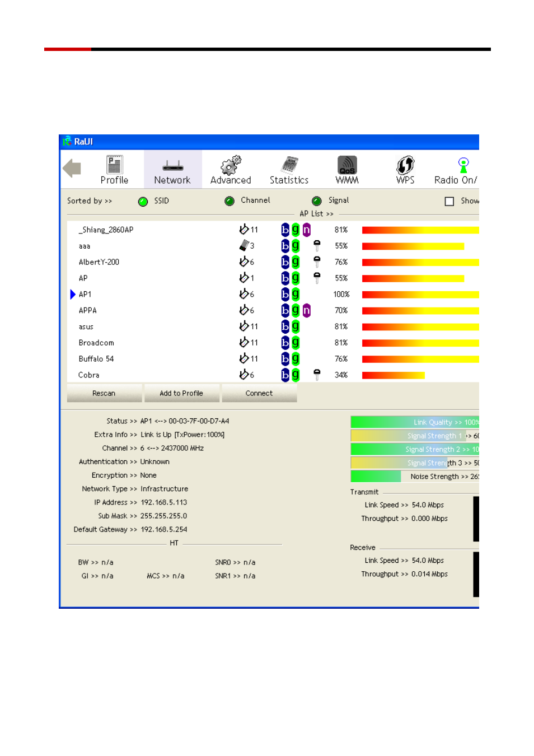Select the AP network row
This screenshot has height=756, width=534.
tap(273, 278)
